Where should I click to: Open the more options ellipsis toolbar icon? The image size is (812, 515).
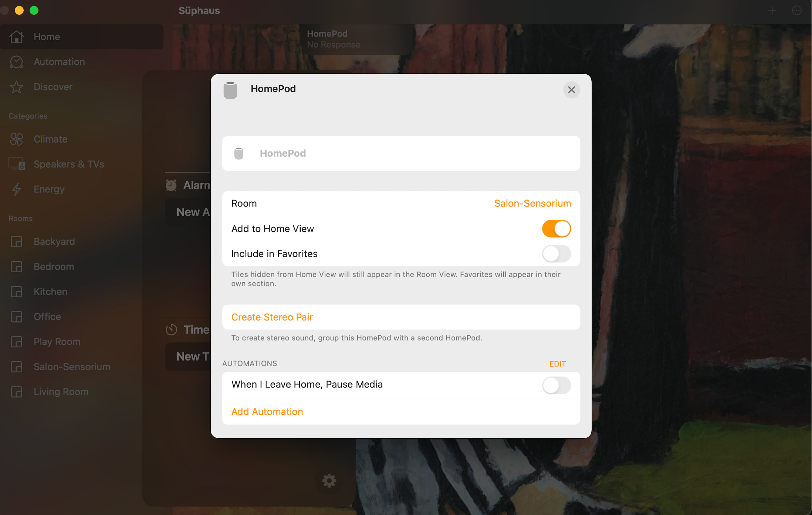(x=796, y=11)
